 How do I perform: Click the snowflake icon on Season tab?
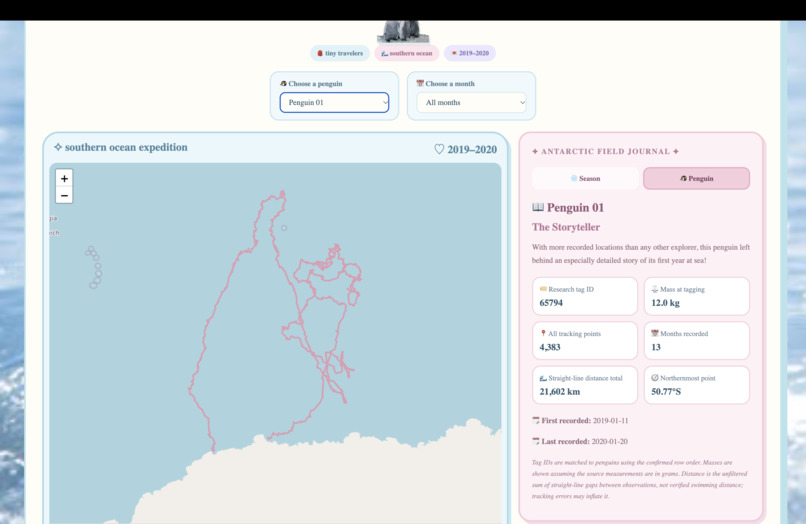574,178
